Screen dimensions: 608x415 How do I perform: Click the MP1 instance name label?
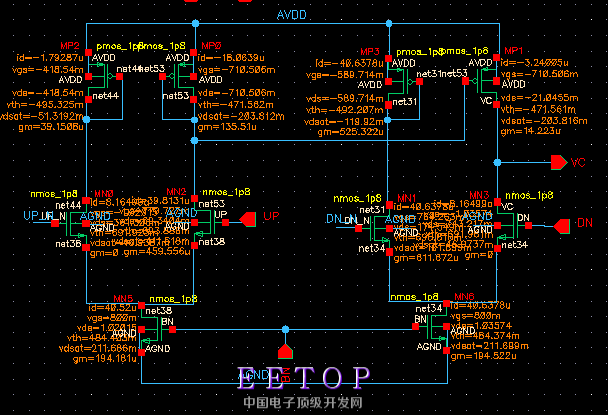[x=513, y=51]
